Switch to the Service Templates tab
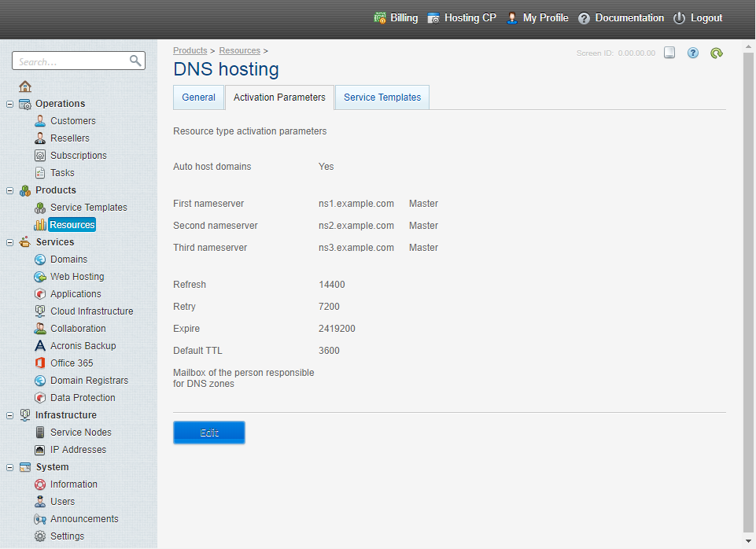 click(x=382, y=98)
